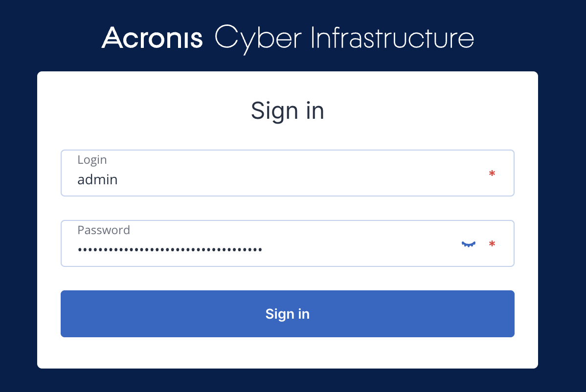The height and width of the screenshot is (392, 586).
Task: Focus the Login field showing admin
Action: (245, 179)
